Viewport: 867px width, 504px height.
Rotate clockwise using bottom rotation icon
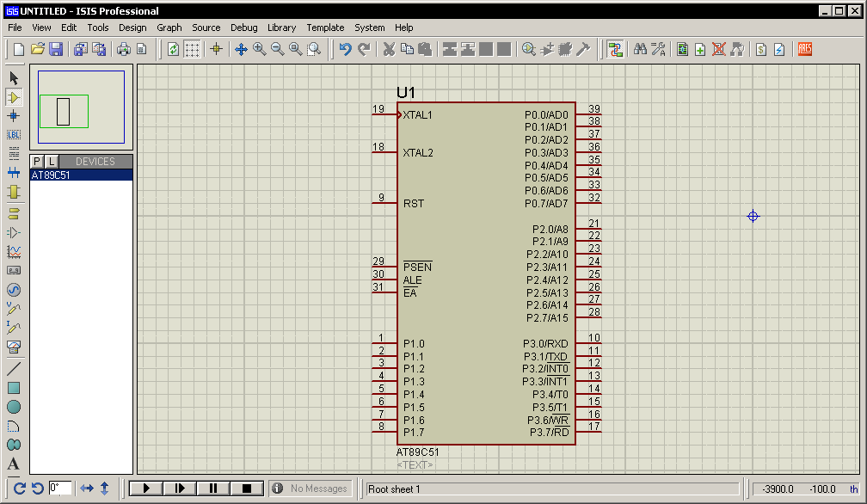pos(19,489)
